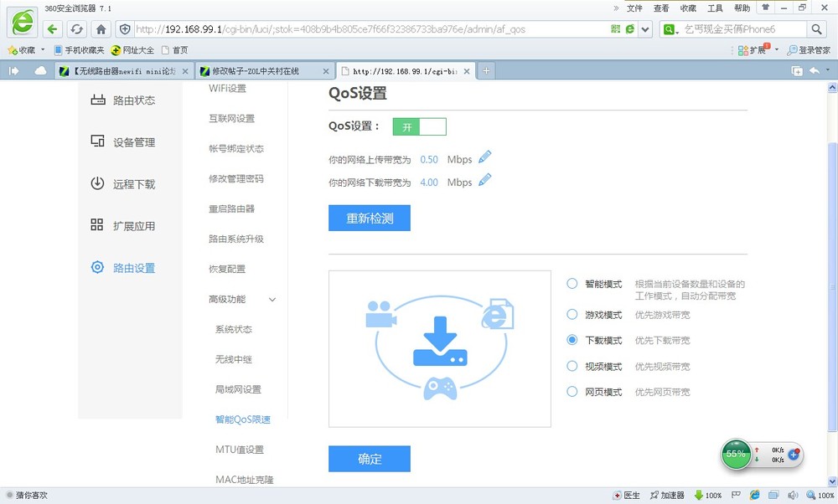Click the green IE engine switch icon
This screenshot has height=504, width=838.
[630, 28]
